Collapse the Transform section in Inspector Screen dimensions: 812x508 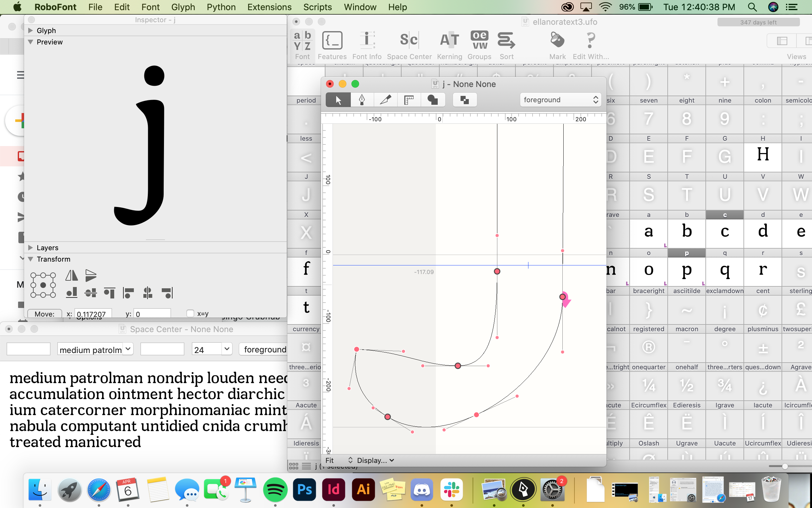click(30, 259)
